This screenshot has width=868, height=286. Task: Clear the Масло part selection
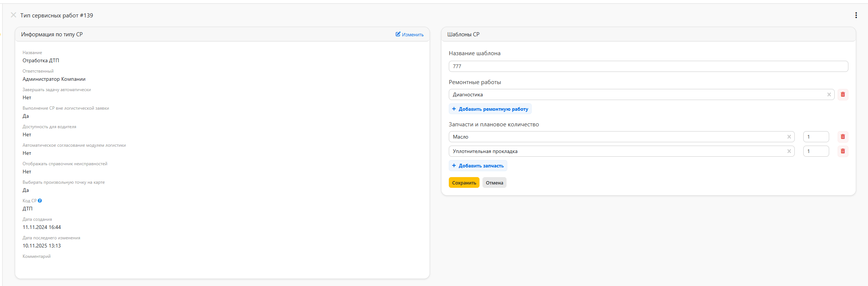[789, 137]
